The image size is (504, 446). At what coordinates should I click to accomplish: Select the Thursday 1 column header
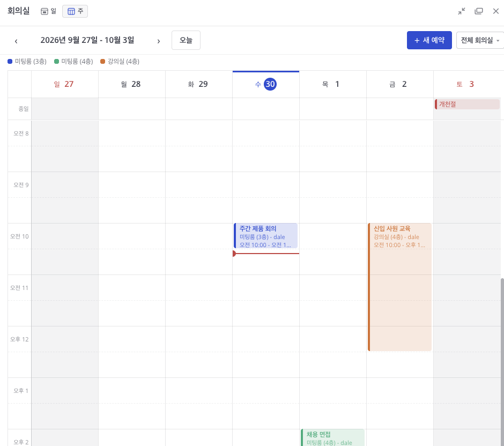(x=333, y=84)
